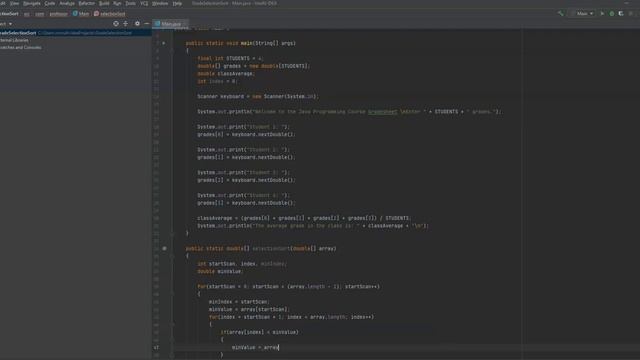The height and width of the screenshot is (360, 640).
Task: Open the Refactor menu
Action: pyautogui.click(x=87, y=3)
